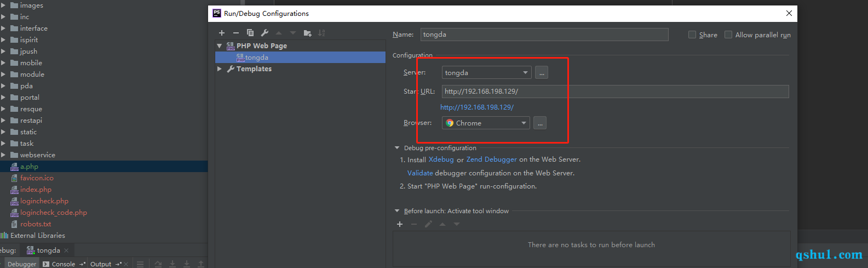Move before-launch task up arrow
The image size is (868, 268).
(x=442, y=224)
